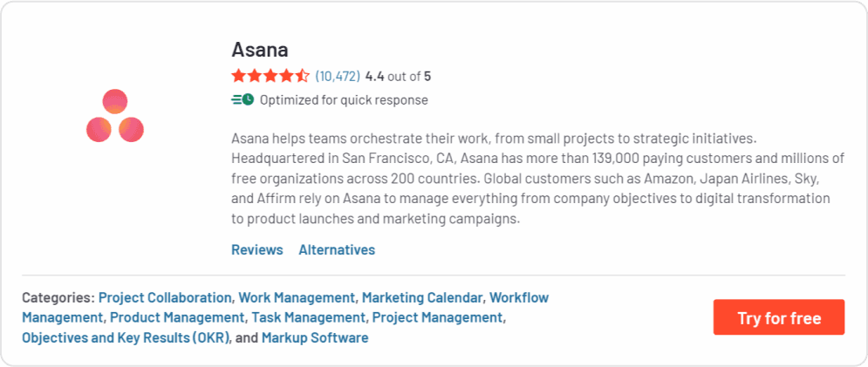Open the Reviews link
Viewport: 868px width, 367px height.
click(257, 249)
